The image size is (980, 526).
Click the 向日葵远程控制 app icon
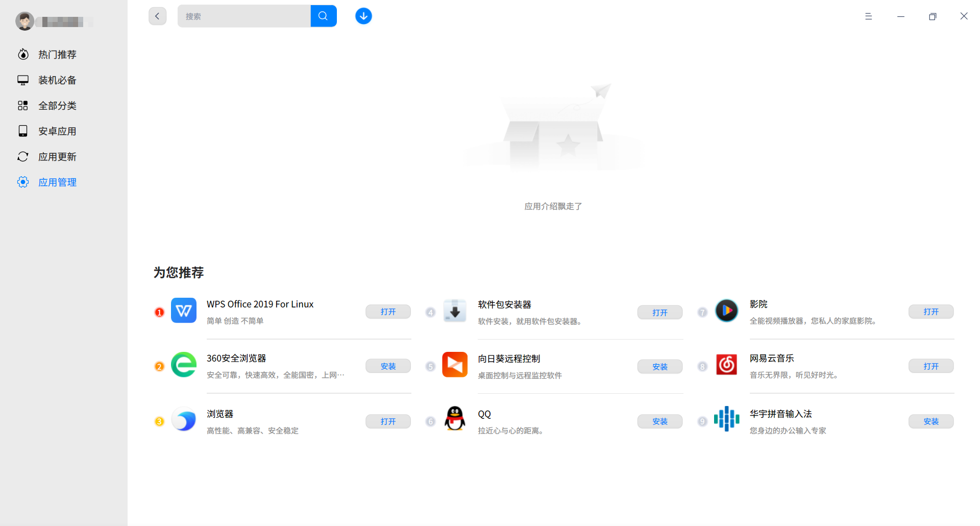click(x=454, y=364)
